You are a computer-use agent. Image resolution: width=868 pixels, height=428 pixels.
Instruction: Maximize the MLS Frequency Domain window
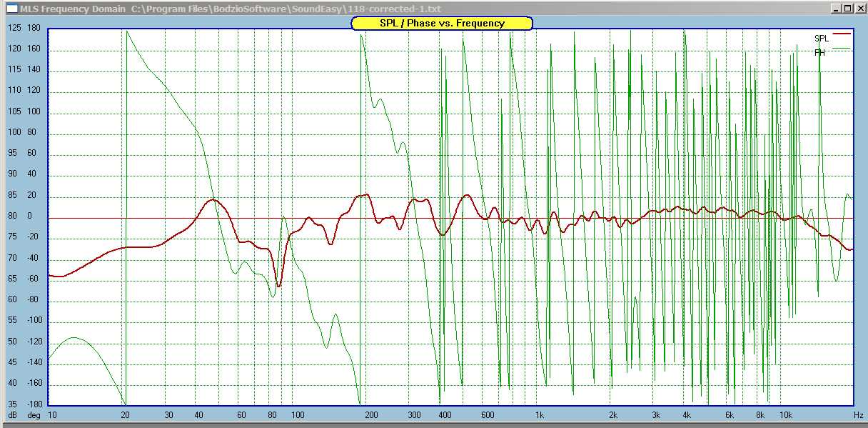tap(847, 9)
